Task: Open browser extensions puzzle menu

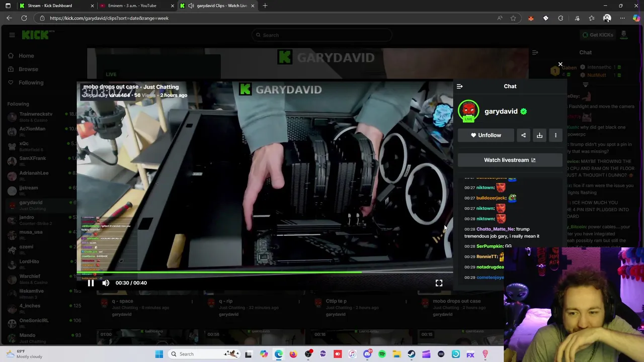Action: (560, 18)
